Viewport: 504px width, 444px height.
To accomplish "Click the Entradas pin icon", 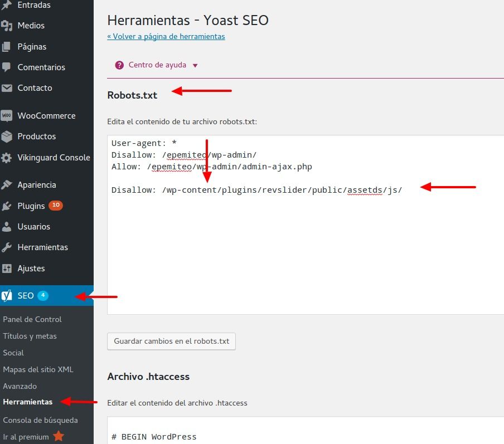I will click(x=7, y=5).
